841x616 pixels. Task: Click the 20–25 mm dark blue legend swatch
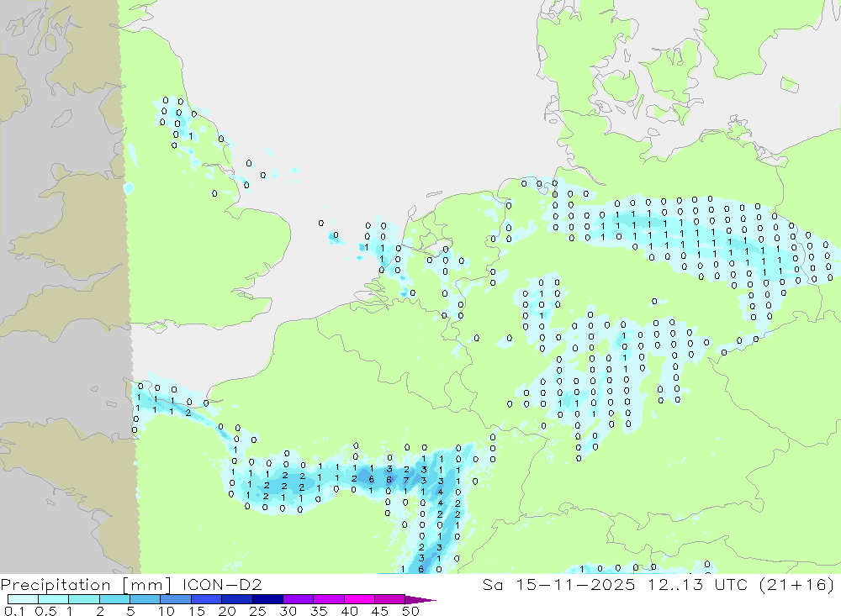point(237,599)
